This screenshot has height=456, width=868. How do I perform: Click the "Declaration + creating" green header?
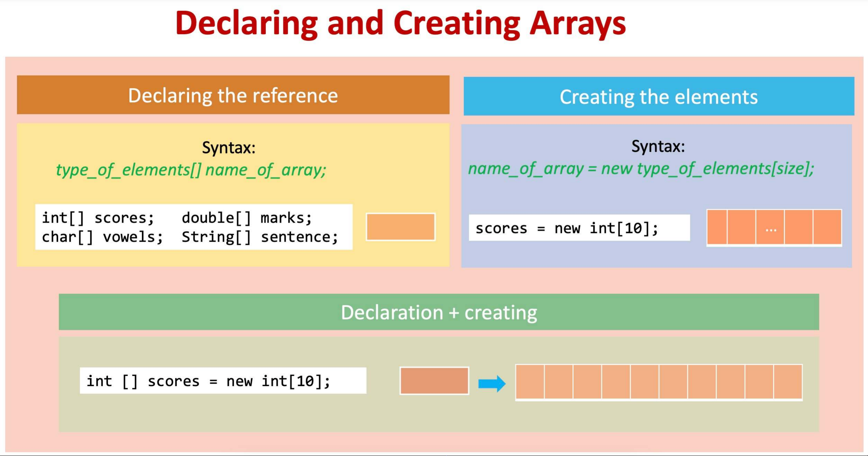[439, 312]
